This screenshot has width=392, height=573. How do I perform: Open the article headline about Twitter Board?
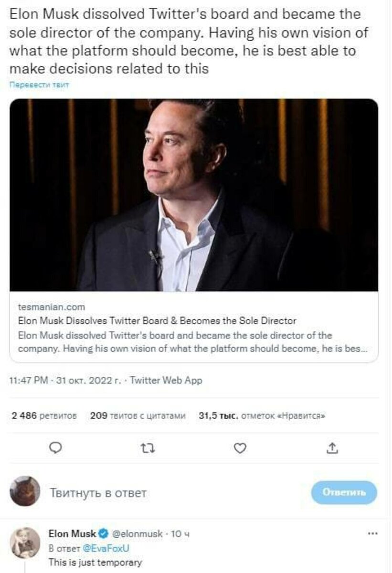157,321
